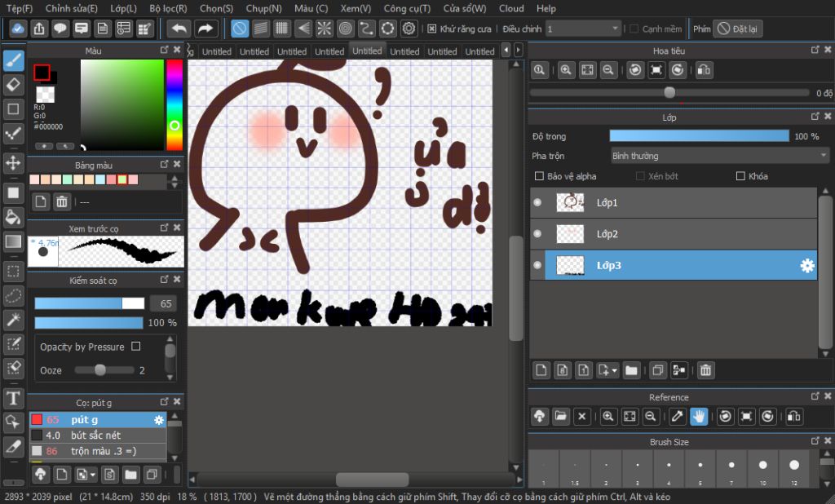This screenshot has width=835, height=504.
Task: Hide the Lớp3 layer
Action: tap(537, 265)
